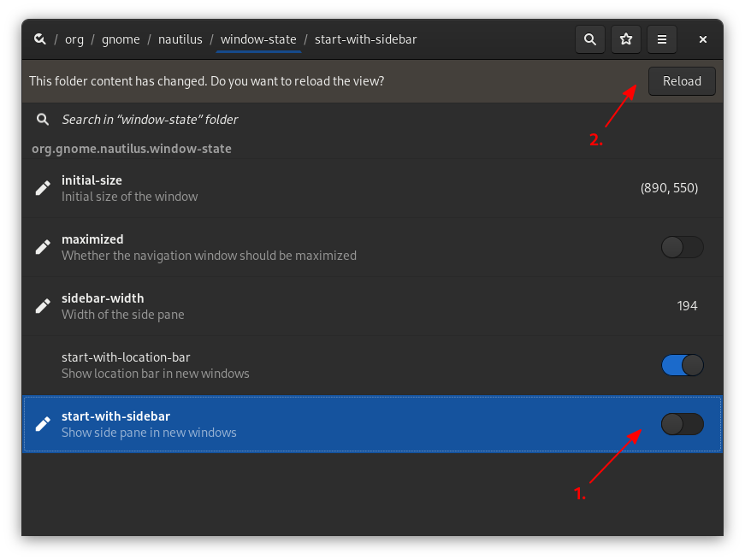The height and width of the screenshot is (560, 745).
Task: Click the pencil icon beside initial-size
Action: pos(42,187)
